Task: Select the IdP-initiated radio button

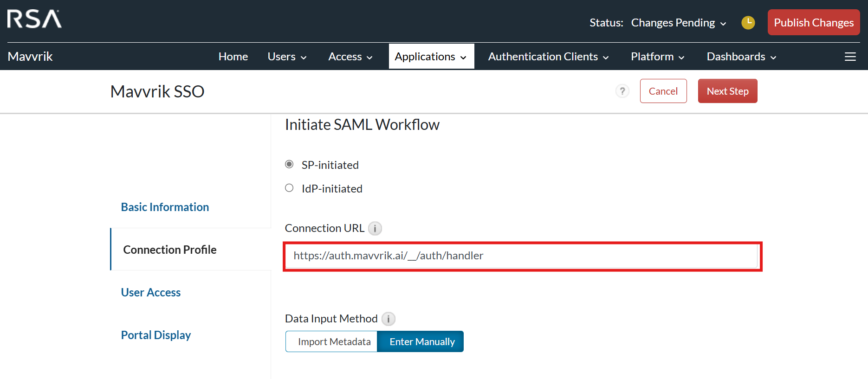Action: 289,188
